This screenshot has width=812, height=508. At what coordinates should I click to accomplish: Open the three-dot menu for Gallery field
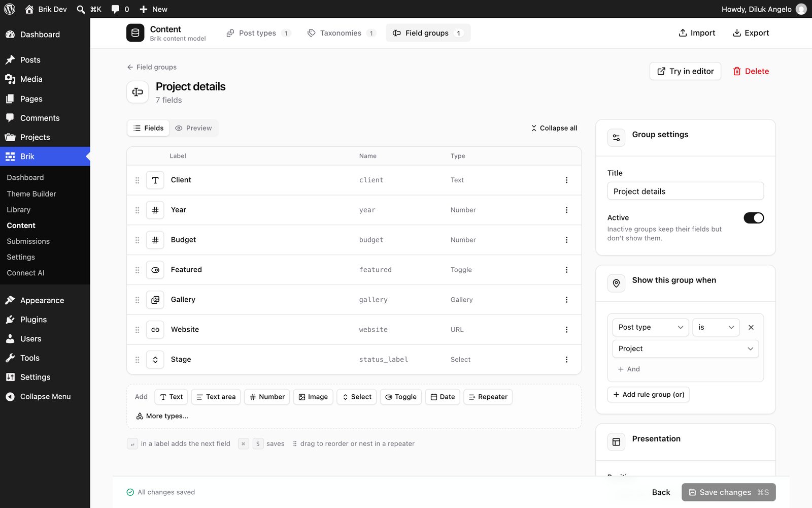click(x=566, y=300)
